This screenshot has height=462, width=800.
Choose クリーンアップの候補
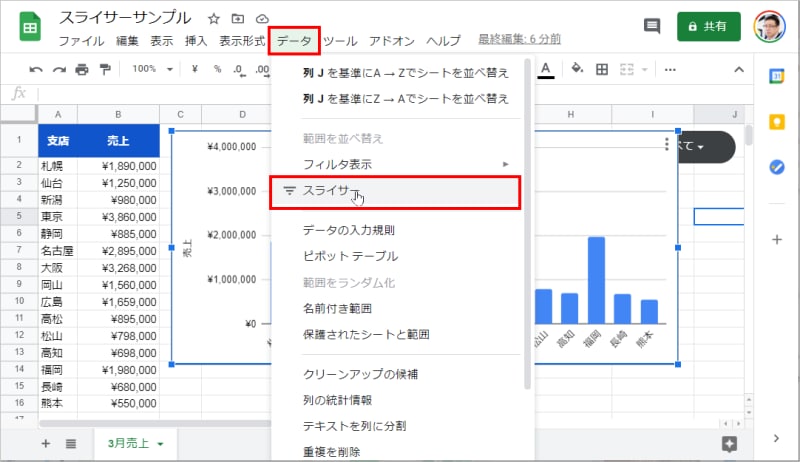[x=403, y=374]
